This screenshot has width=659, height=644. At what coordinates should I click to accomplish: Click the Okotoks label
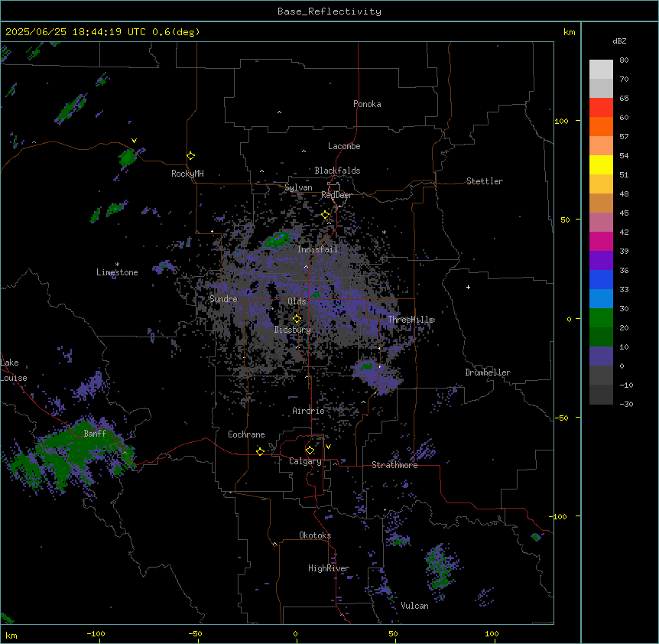coord(315,535)
